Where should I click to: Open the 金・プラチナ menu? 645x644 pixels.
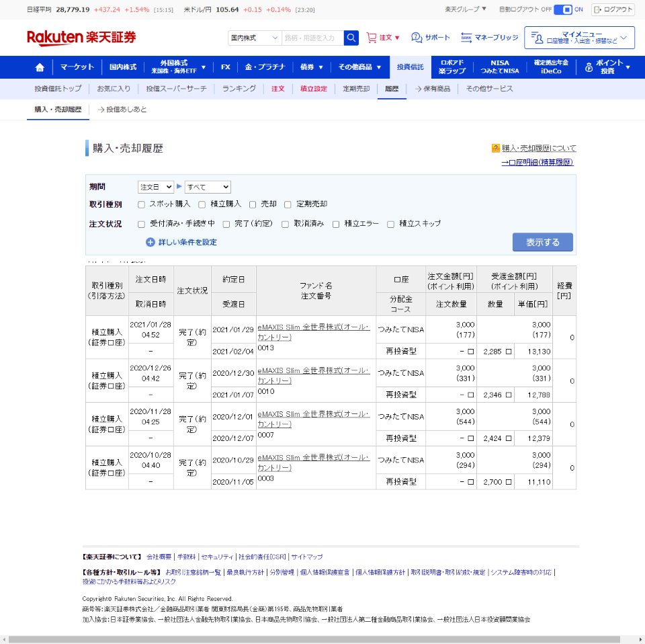click(265, 67)
